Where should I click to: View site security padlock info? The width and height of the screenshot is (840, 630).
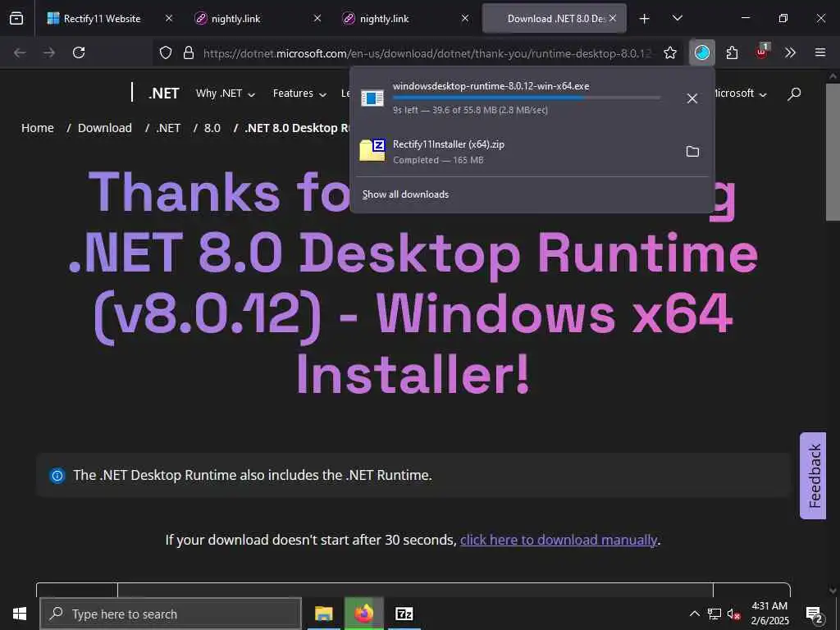coord(189,52)
